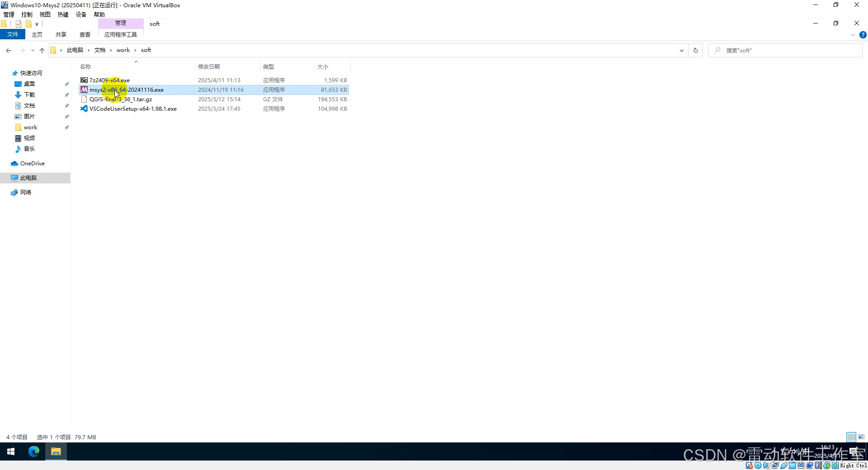
Task: Sort by Type (类型) column header
Action: pyautogui.click(x=269, y=67)
